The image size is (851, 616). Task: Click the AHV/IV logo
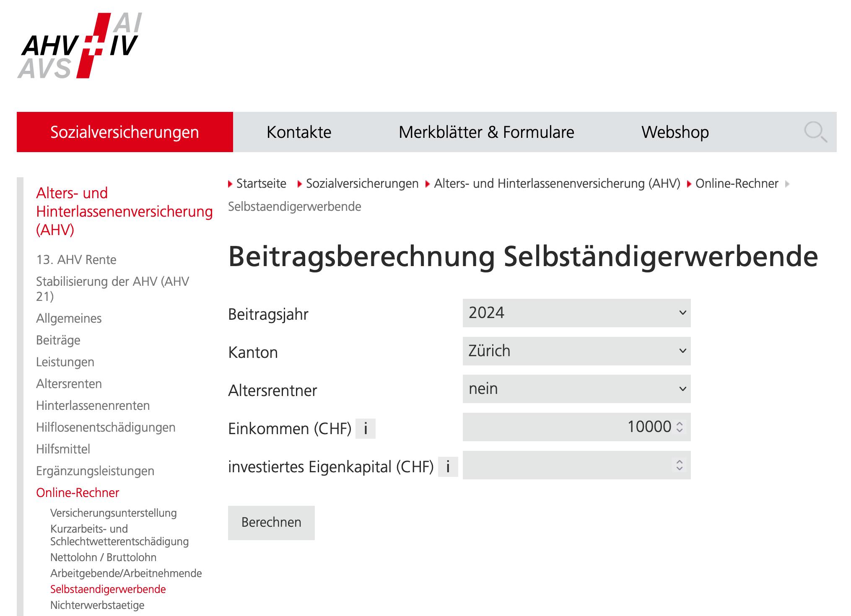pyautogui.click(x=80, y=46)
